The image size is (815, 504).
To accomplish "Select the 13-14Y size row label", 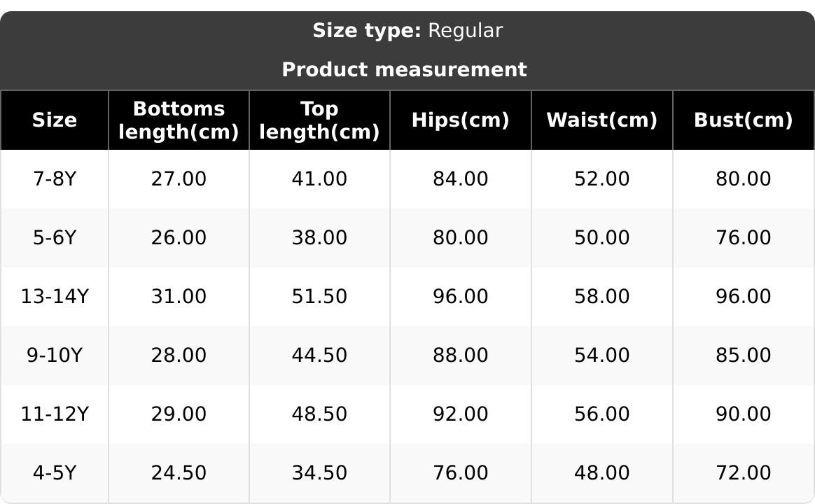I will (x=55, y=297).
